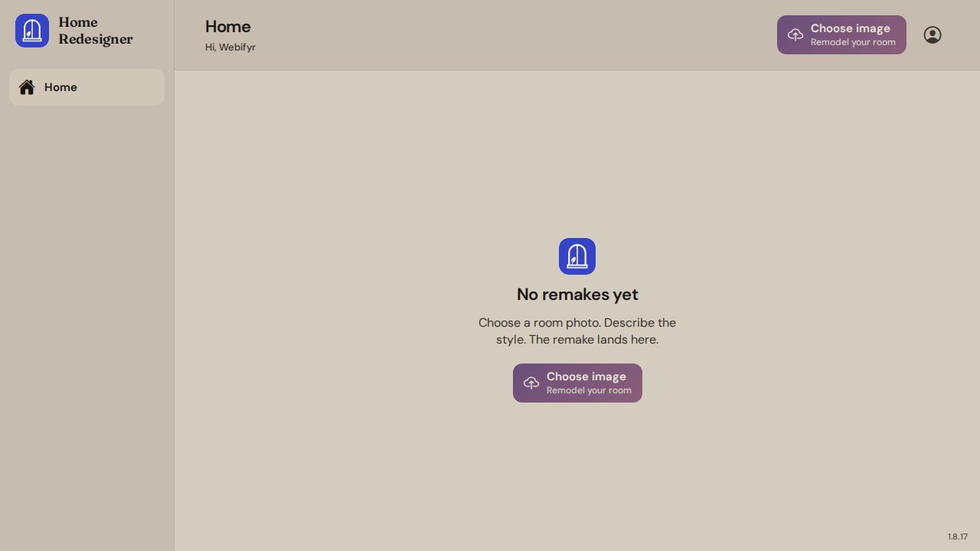
Task: Click the greeting text Hi, Webifyr
Action: coord(230,47)
